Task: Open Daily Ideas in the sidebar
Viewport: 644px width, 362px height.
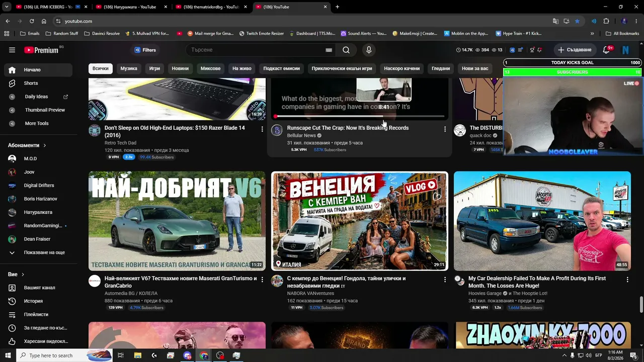Action: click(x=38, y=97)
